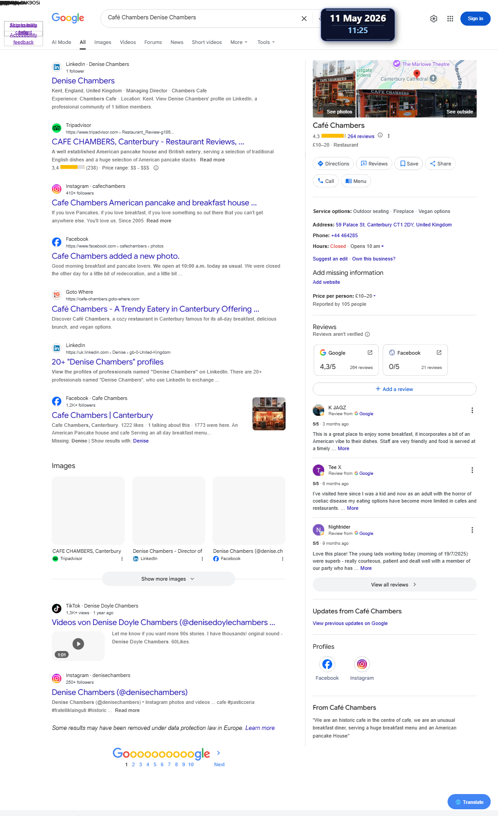504x816 pixels.
Task: Click the search input field
Action: (x=202, y=17)
